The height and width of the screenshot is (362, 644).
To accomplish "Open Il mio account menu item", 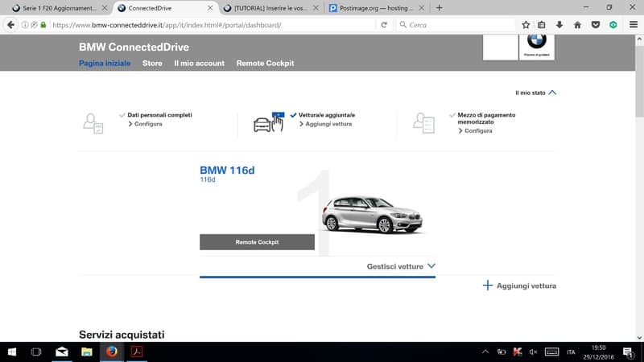I will tap(199, 64).
